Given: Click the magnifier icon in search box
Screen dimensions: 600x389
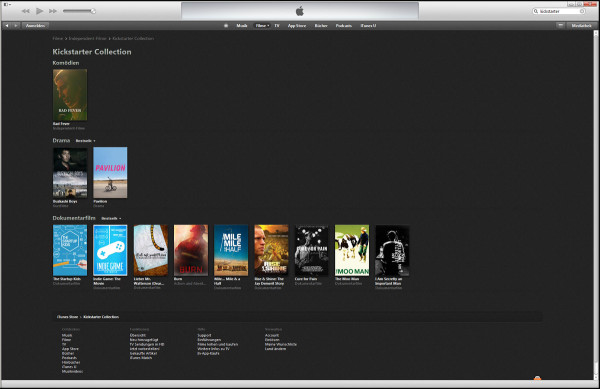Looking at the screenshot, I should (536, 11).
